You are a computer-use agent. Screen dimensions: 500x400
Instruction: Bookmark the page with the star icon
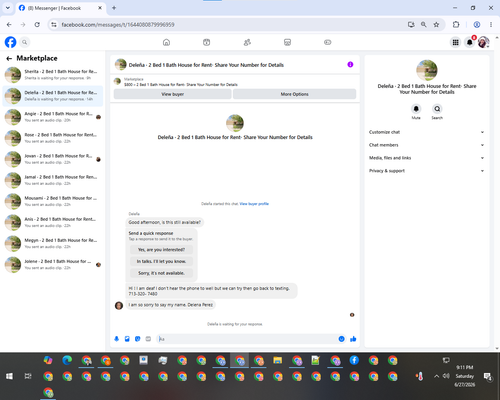(x=436, y=25)
